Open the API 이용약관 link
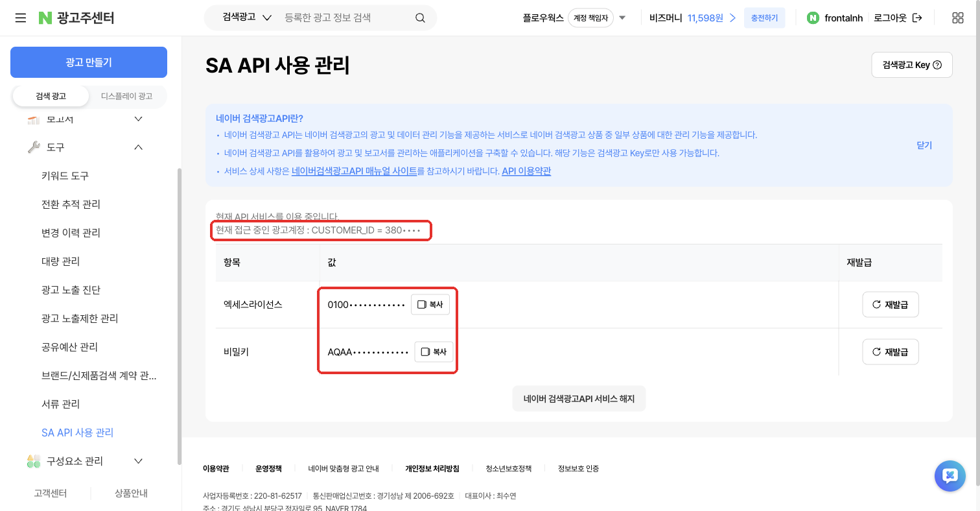 [x=526, y=171]
